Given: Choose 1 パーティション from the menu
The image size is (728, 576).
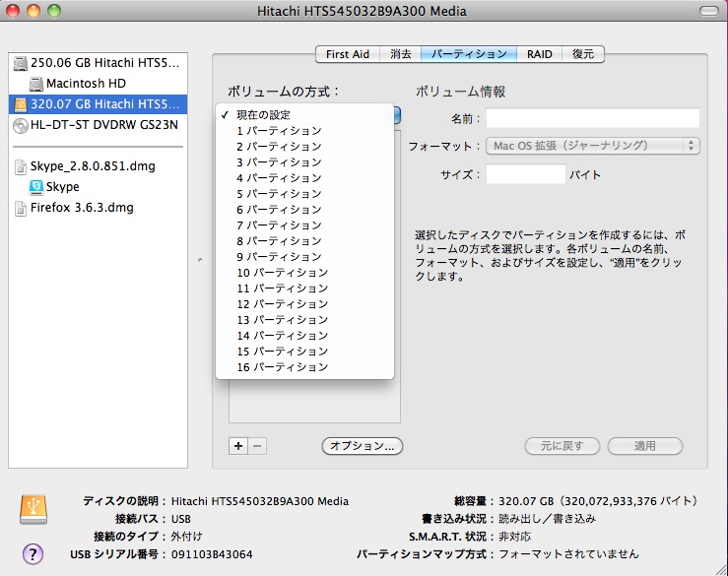Looking at the screenshot, I should 305,131.
